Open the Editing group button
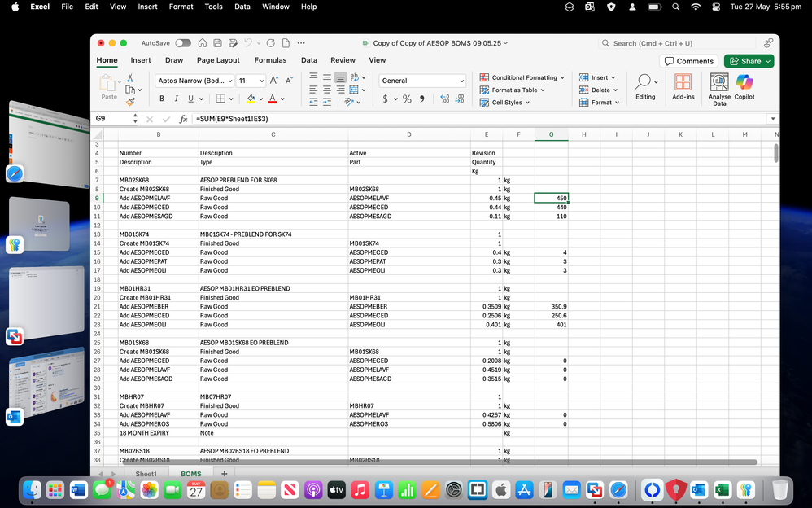 [x=645, y=86]
